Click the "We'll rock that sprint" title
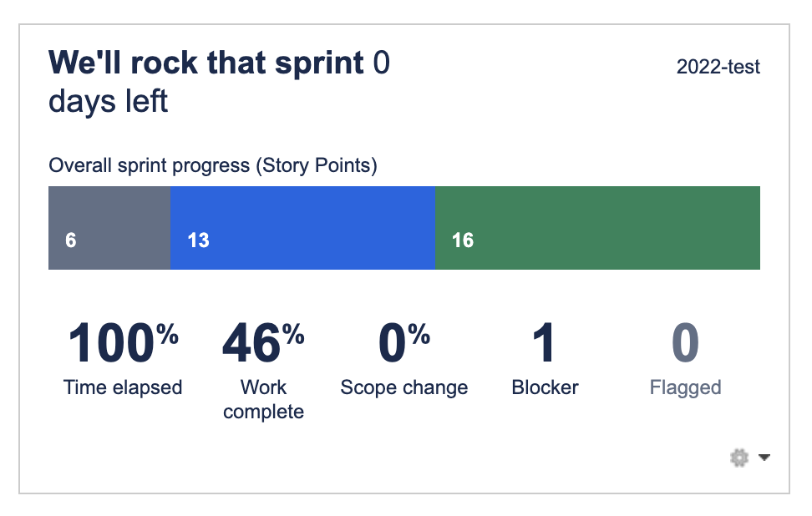812x516 pixels. [206, 63]
